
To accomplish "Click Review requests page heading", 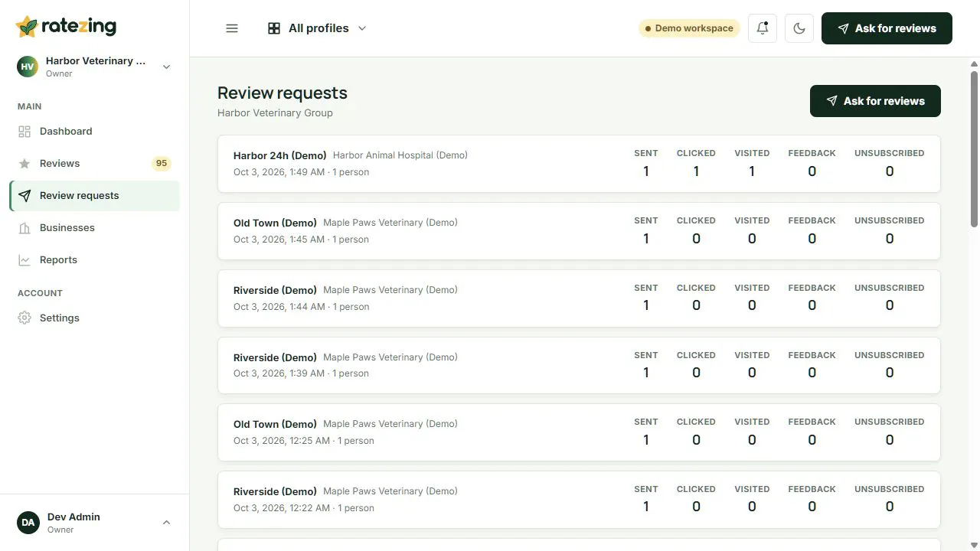I will 283,93.
